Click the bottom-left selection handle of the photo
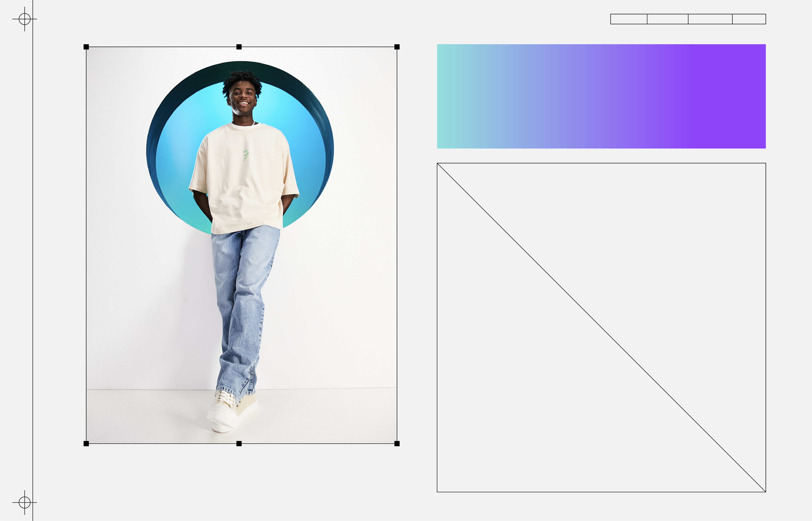Screen dimensions: 812x521 (86, 443)
